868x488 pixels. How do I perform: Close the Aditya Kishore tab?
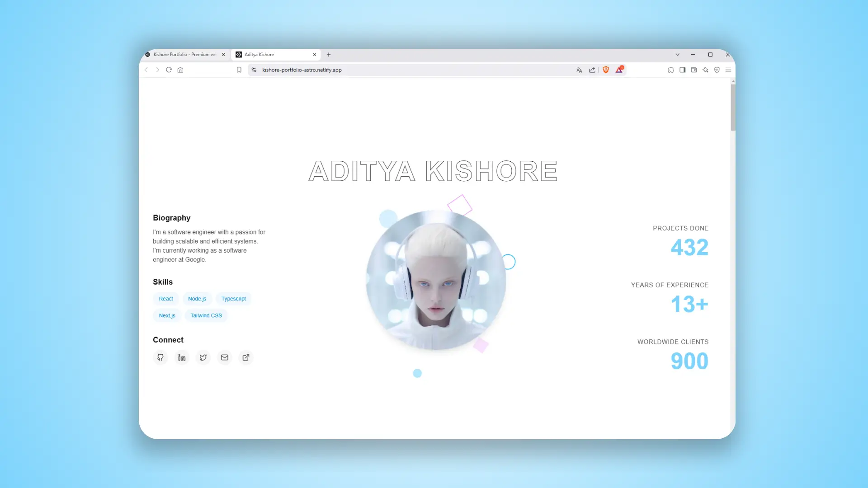315,55
